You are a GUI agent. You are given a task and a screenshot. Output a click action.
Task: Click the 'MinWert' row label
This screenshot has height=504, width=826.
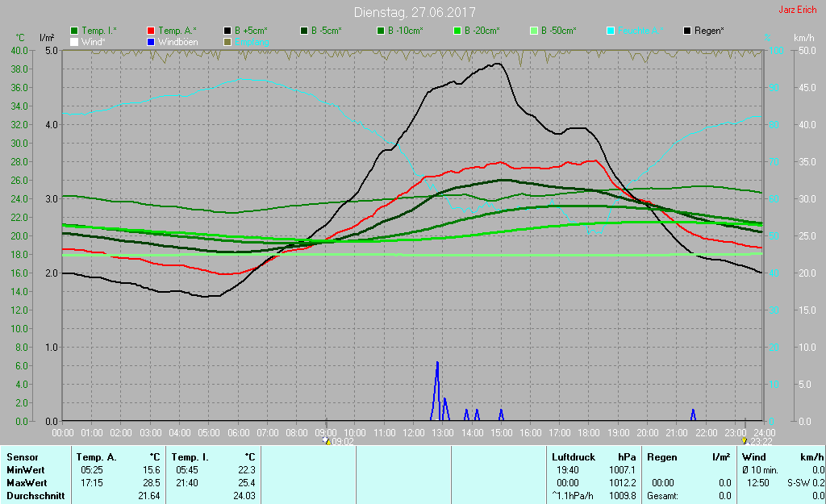click(26, 470)
